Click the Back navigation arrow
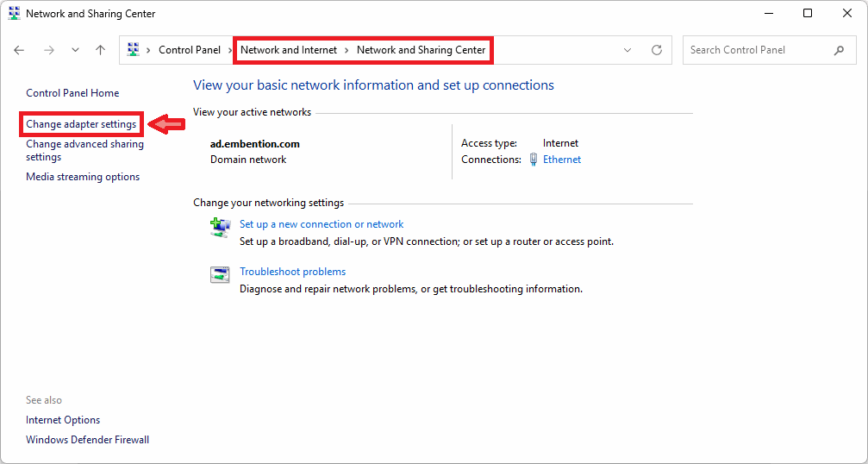Screen dimensions: 868x464 pyautogui.click(x=20, y=50)
